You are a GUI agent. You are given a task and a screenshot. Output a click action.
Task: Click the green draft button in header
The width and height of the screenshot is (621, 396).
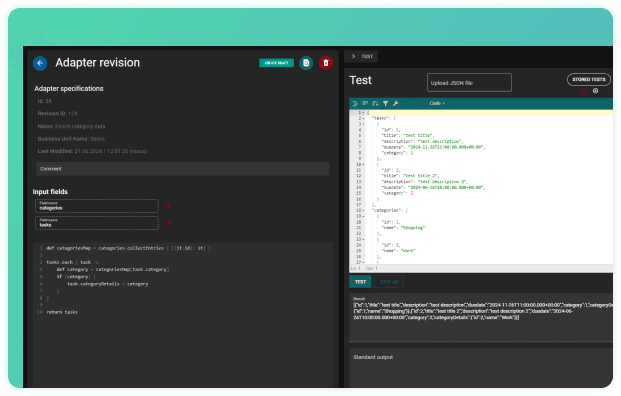pyautogui.click(x=276, y=63)
